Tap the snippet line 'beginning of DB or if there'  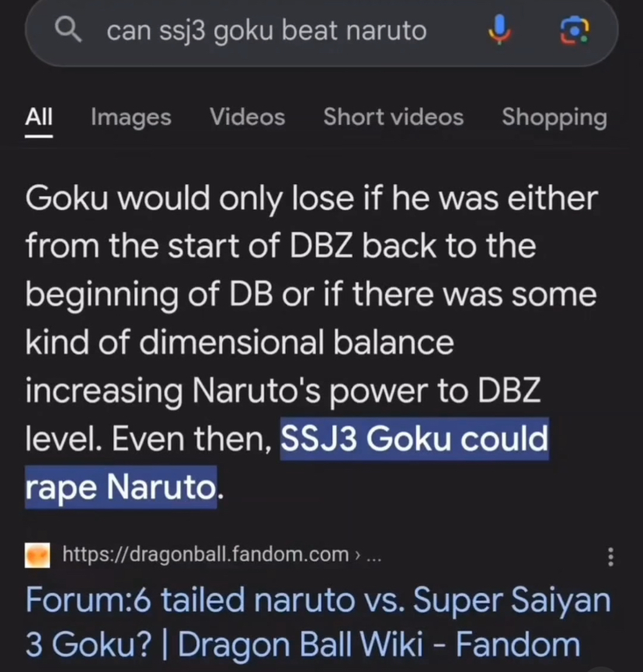(228, 295)
